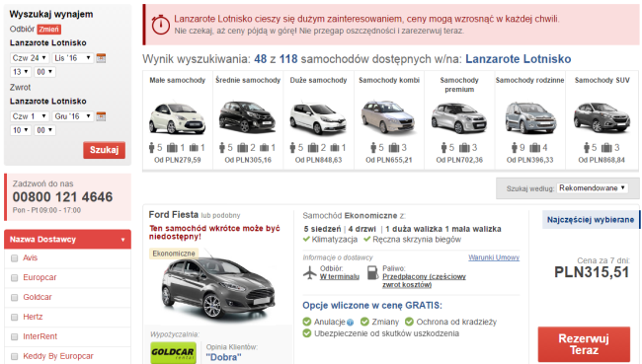Select the Średnie samochody category
642x364 pixels.
248,119
